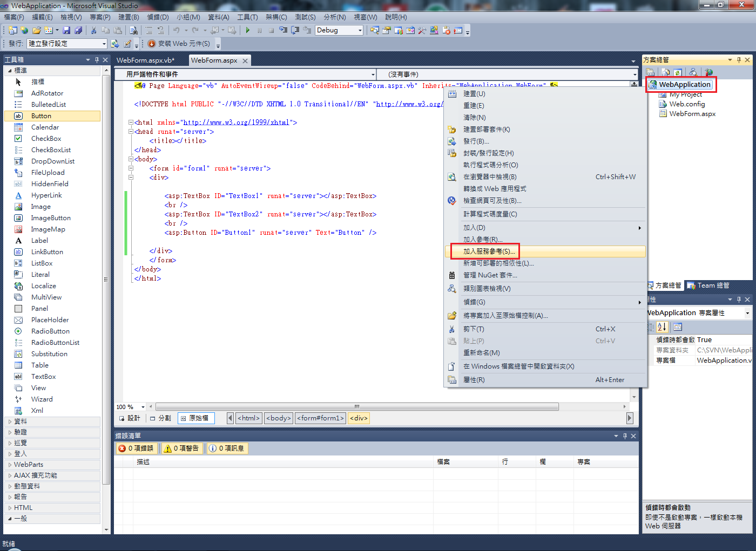The image size is (756, 551).
Task: Select Add Service Reference in context menu
Action: tap(545, 251)
